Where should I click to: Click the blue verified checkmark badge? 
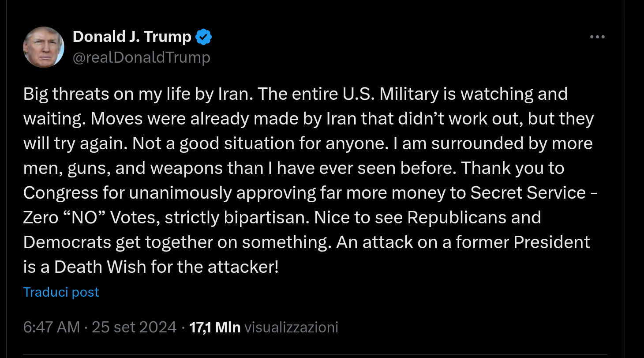[203, 37]
